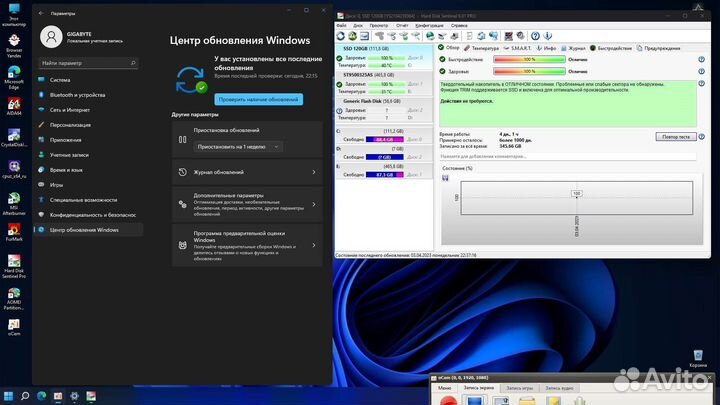The height and width of the screenshot is (405, 720).
Task: Open Специальные возможности settings
Action: click(89, 200)
